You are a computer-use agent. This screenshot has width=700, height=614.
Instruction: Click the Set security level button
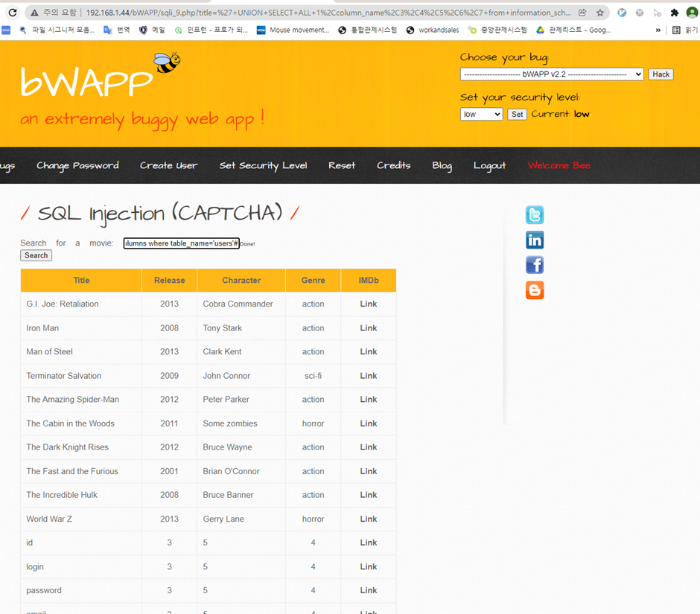(517, 114)
